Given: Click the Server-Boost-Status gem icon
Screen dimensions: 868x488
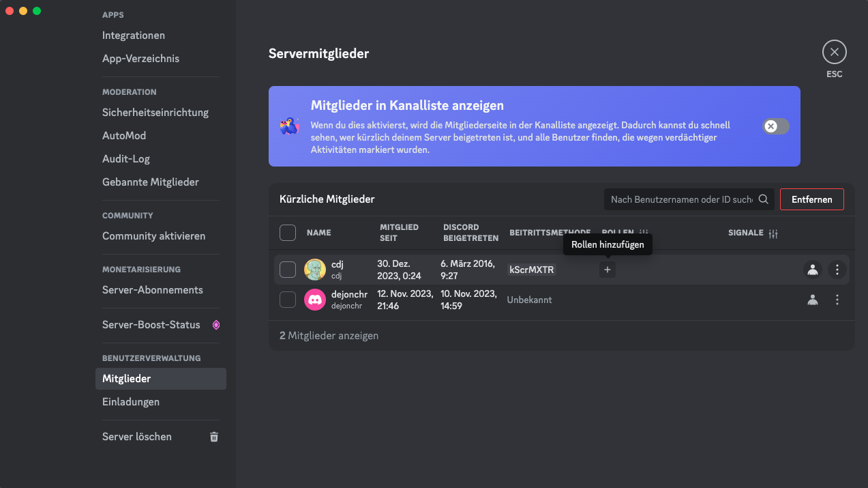Looking at the screenshot, I should coord(216,325).
